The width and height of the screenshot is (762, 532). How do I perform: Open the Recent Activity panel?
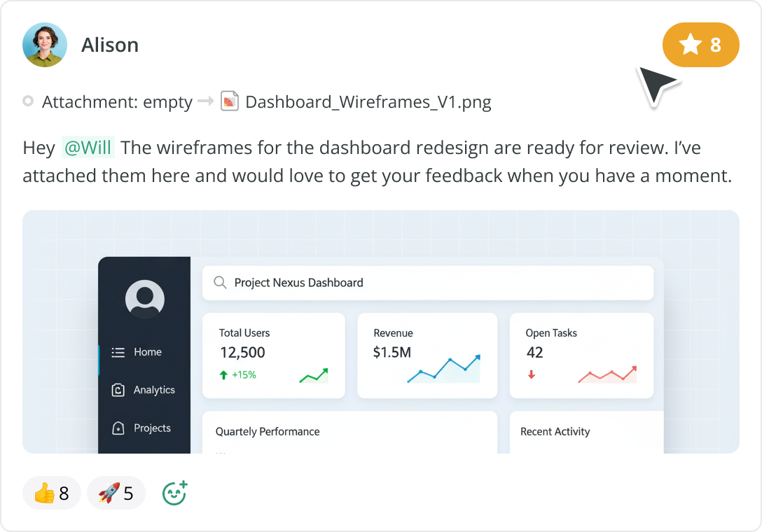[586, 432]
